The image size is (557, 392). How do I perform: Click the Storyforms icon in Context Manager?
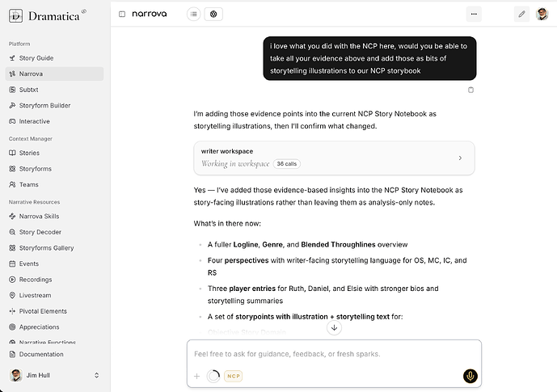pos(12,169)
